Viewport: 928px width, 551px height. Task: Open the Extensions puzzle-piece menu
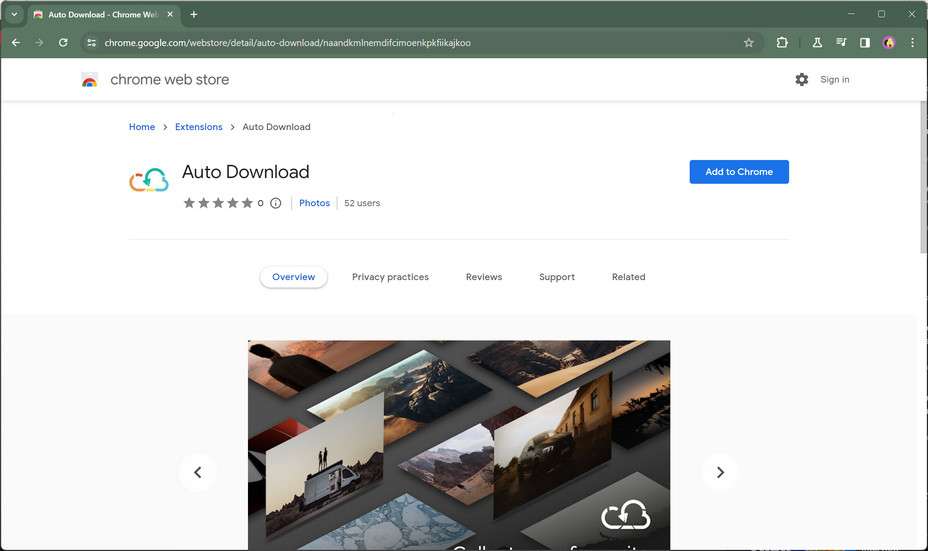click(782, 43)
